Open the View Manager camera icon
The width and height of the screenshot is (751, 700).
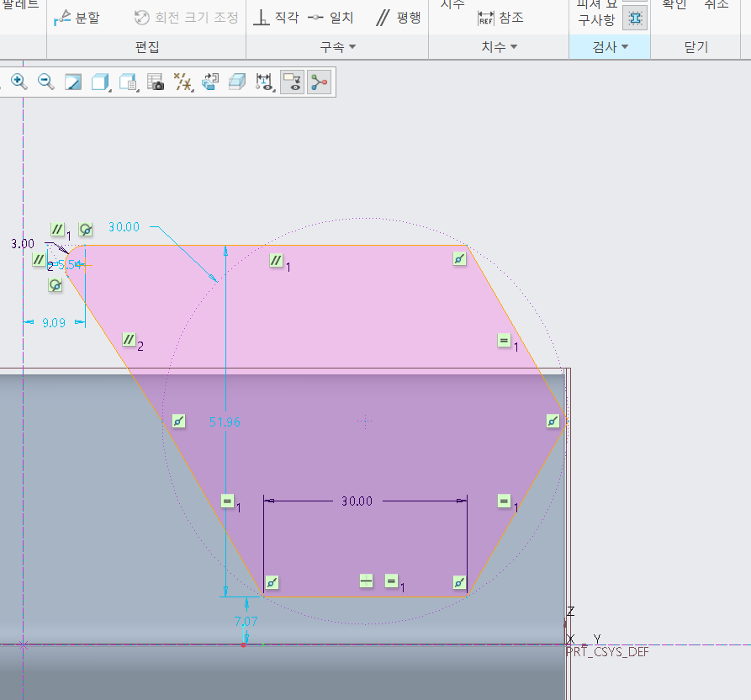pyautogui.click(x=156, y=82)
